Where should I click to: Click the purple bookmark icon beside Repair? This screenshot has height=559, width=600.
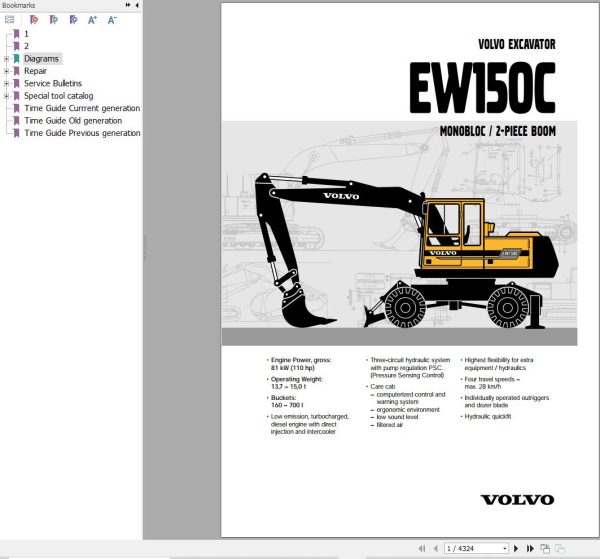tap(16, 71)
